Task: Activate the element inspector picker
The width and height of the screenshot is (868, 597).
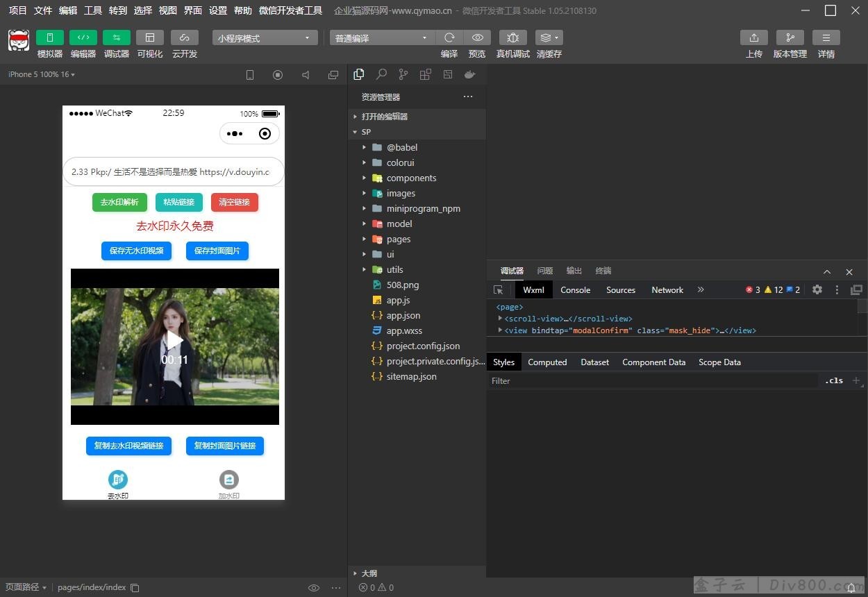Action: click(498, 290)
